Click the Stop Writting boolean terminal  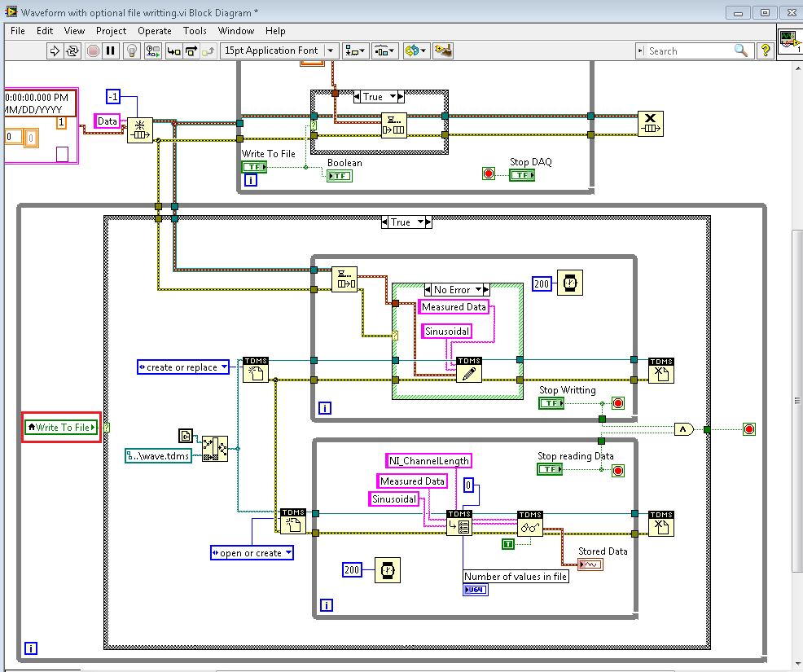[x=551, y=404]
